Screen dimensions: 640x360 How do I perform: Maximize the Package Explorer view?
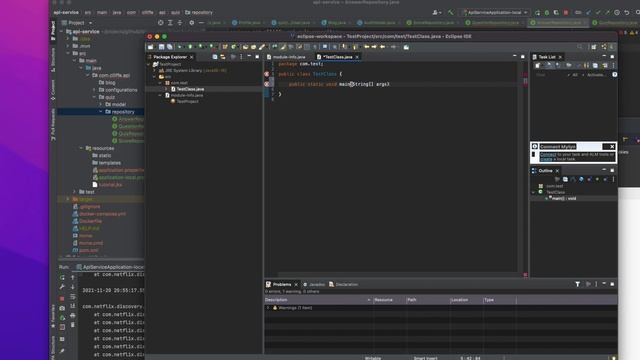click(257, 57)
